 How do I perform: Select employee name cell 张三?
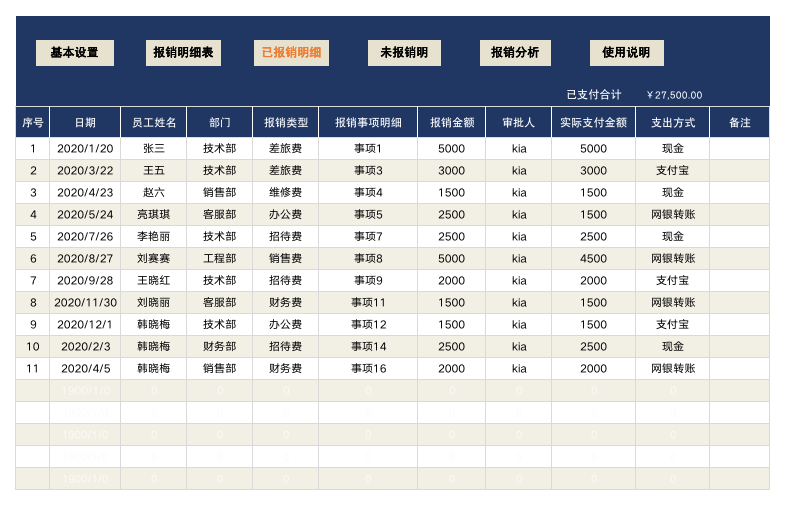point(154,149)
